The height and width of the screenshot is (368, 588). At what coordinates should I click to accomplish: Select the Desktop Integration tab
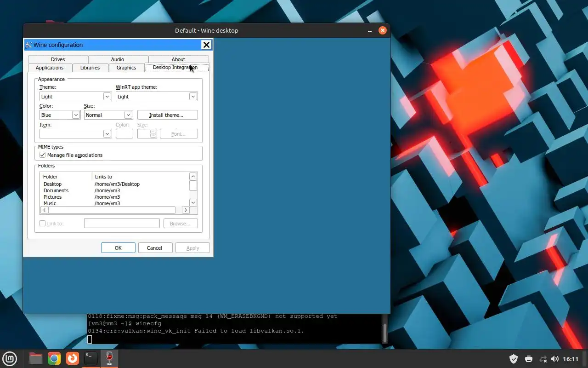coord(176,67)
